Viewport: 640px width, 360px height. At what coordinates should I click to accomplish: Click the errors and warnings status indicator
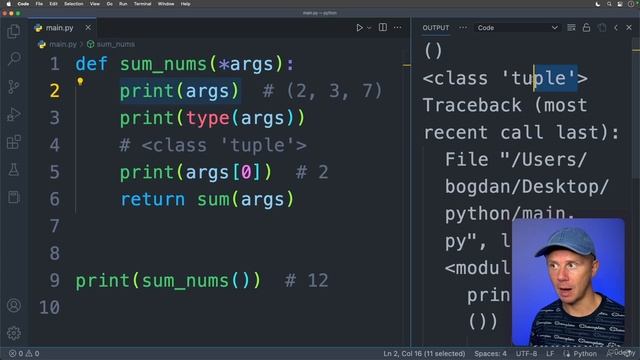pos(24,353)
